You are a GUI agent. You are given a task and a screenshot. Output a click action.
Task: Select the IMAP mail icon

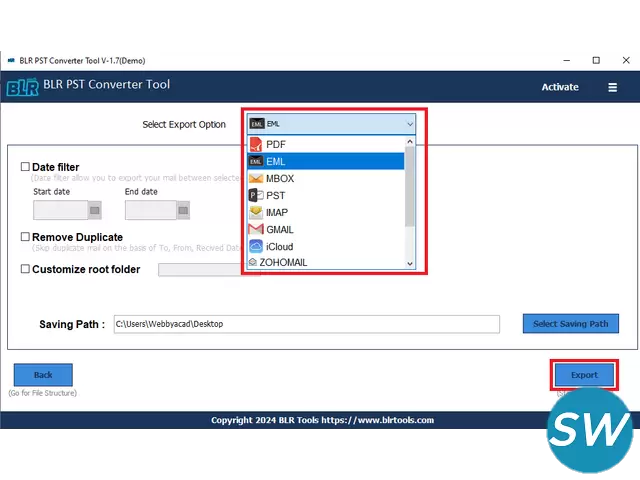click(x=255, y=212)
